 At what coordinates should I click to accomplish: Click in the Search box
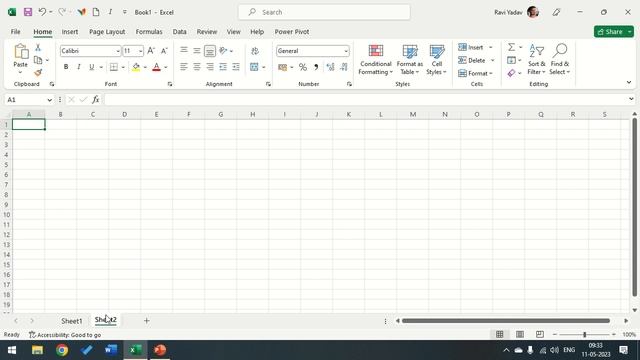324,12
